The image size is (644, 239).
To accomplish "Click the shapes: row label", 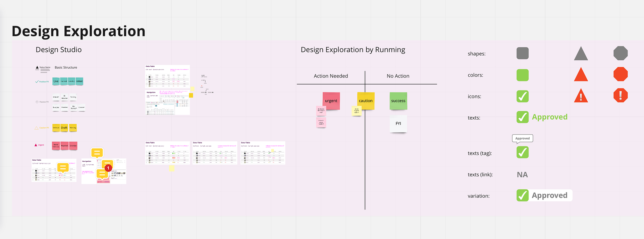I will pos(477,54).
